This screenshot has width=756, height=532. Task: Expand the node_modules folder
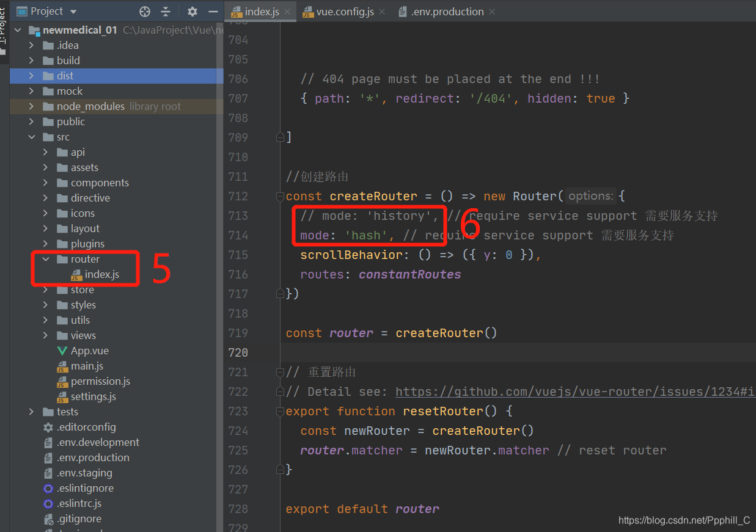click(32, 106)
